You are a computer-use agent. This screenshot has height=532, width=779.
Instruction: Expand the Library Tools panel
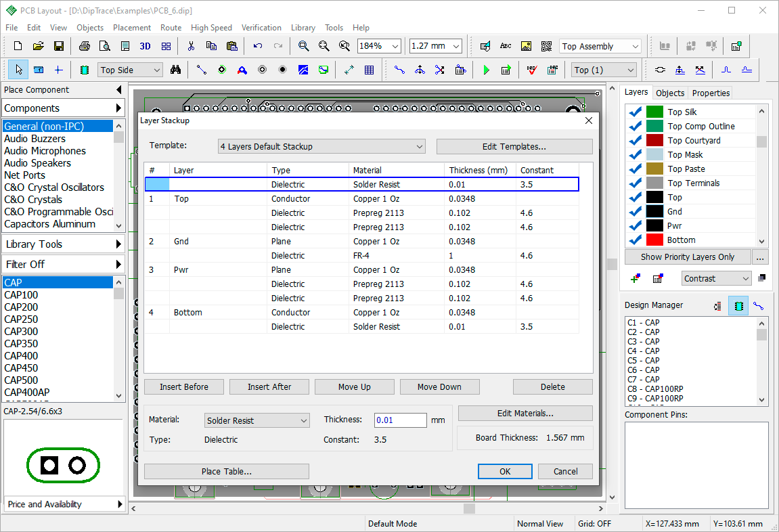click(x=63, y=244)
